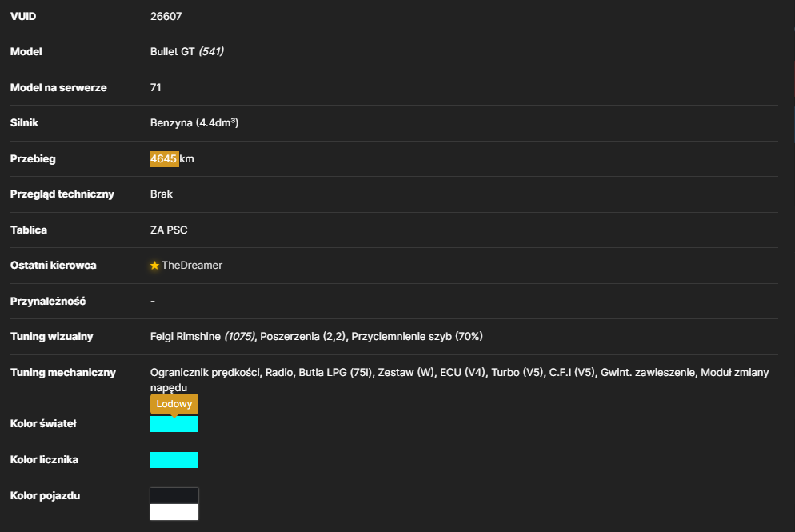Click the Kolor pojazdu row label
795x532 pixels.
(45, 496)
